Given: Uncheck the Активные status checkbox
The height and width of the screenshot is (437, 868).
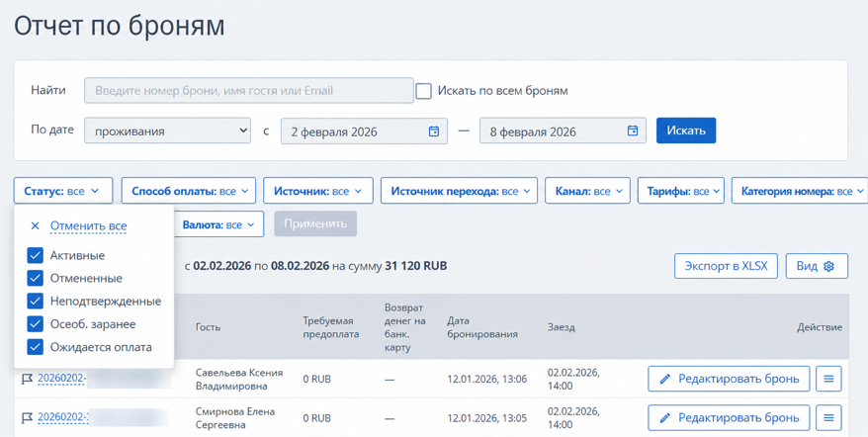Looking at the screenshot, I should coord(35,255).
